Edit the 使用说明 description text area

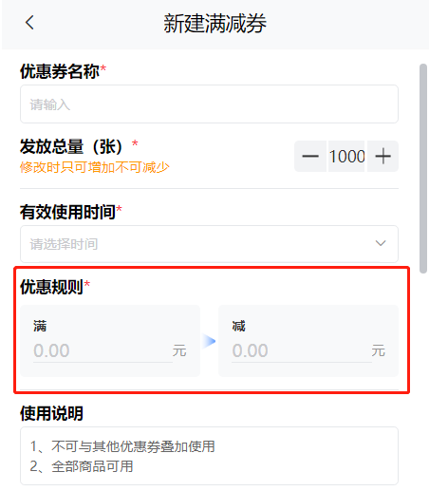[x=209, y=456]
